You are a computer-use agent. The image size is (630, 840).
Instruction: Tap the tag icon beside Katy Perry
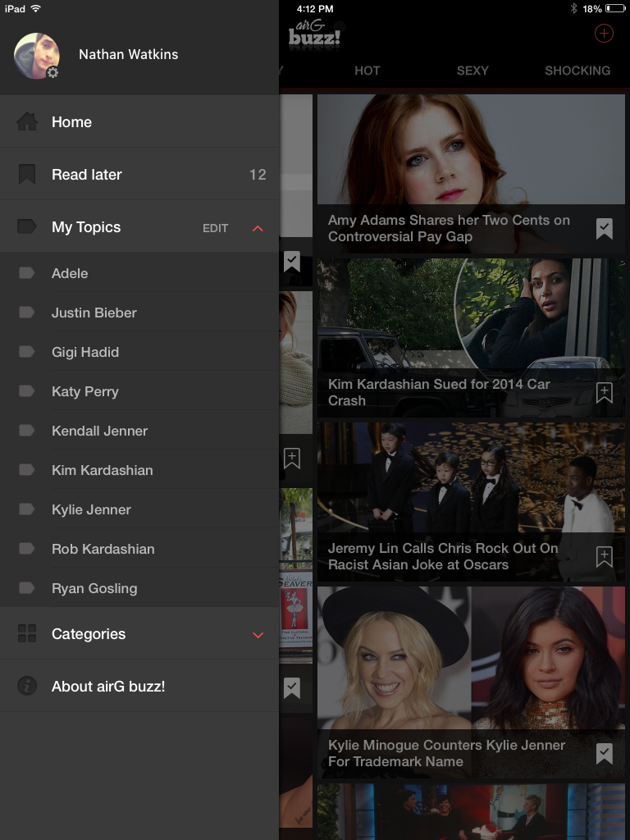[27, 391]
